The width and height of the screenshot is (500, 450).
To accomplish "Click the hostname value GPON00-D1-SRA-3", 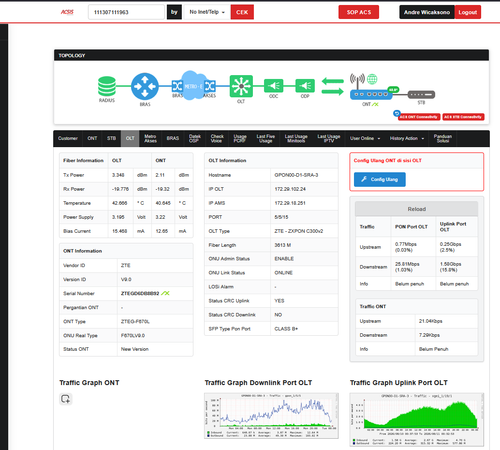I will tap(296, 175).
